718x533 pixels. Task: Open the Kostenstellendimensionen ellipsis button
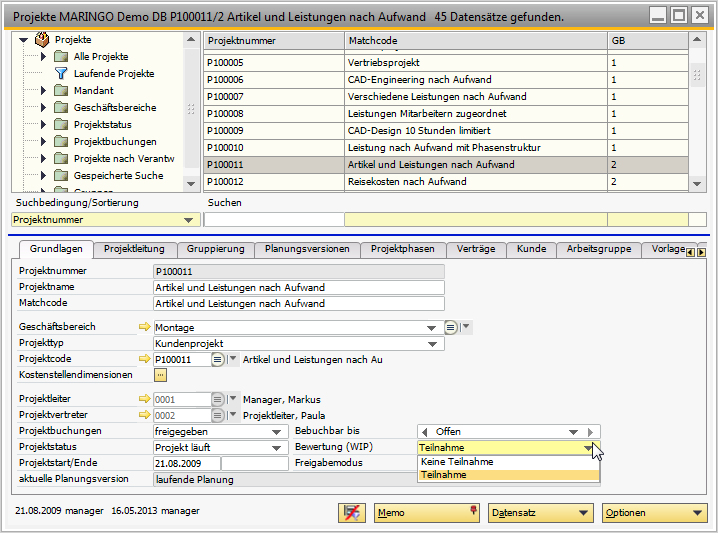point(160,375)
